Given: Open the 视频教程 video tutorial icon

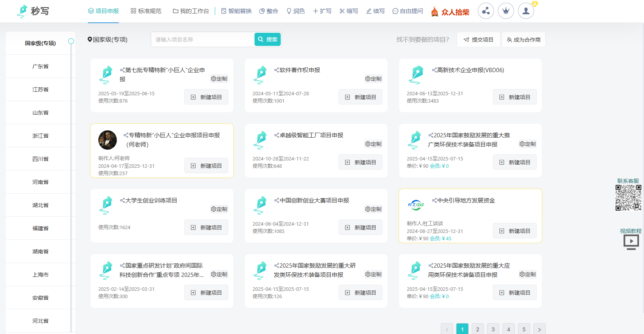Looking at the screenshot, I should (631, 242).
